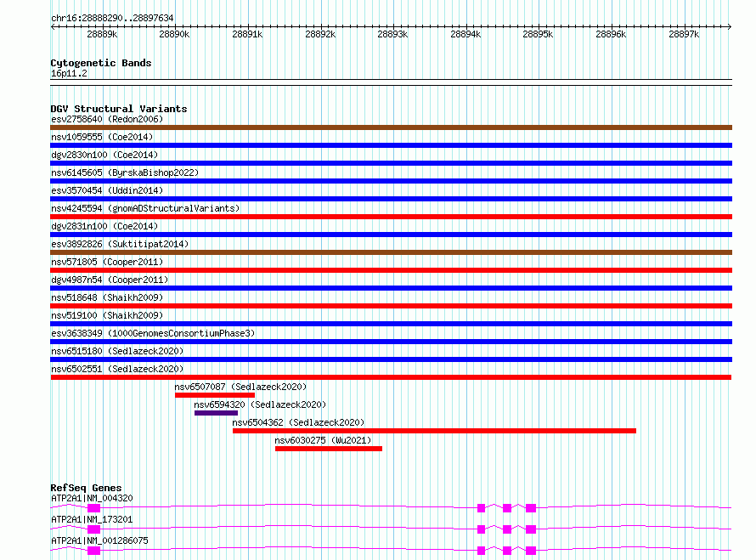Open nsv6515180 (Sedlazeck2020) variant label
The height and width of the screenshot is (560, 756).
point(117,351)
